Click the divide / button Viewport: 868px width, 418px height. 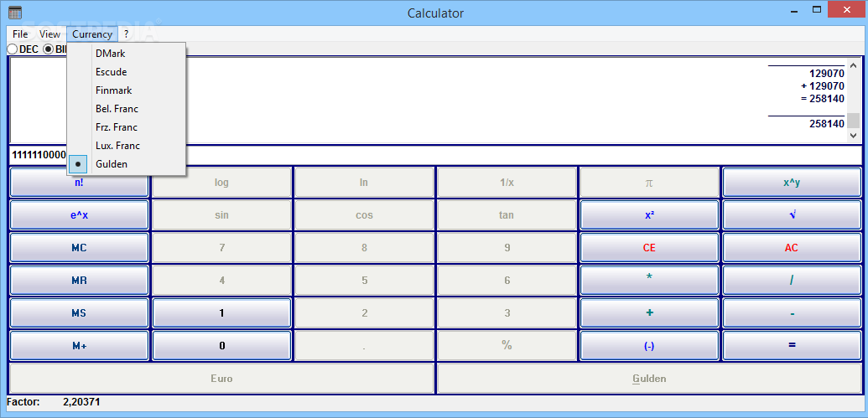tap(792, 281)
